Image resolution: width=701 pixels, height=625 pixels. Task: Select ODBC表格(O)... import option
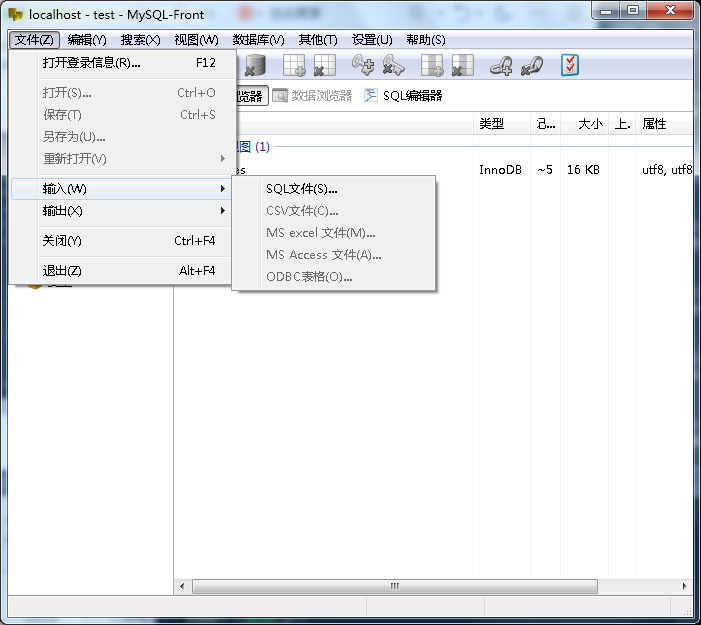coord(334,277)
